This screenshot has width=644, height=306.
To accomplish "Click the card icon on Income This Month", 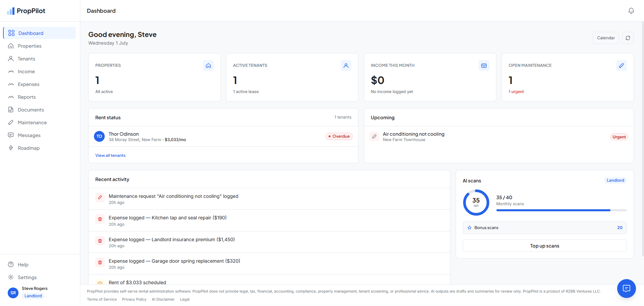I will (x=484, y=65).
